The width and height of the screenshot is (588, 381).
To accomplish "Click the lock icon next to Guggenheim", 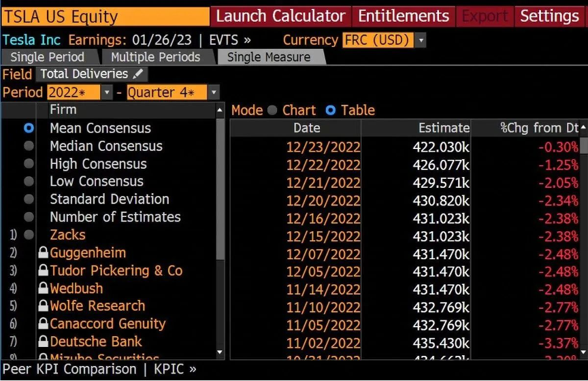I will (x=44, y=253).
